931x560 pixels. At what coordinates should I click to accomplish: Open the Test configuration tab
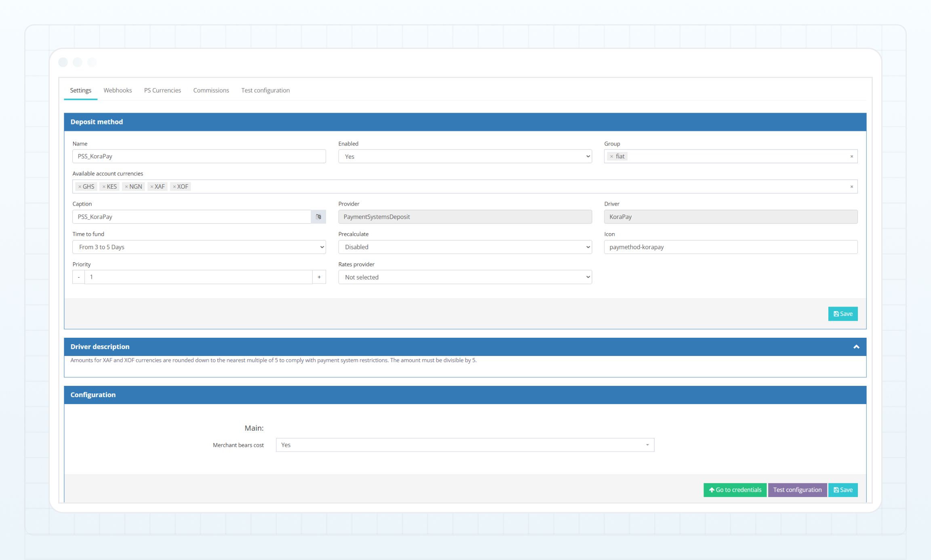click(x=265, y=90)
